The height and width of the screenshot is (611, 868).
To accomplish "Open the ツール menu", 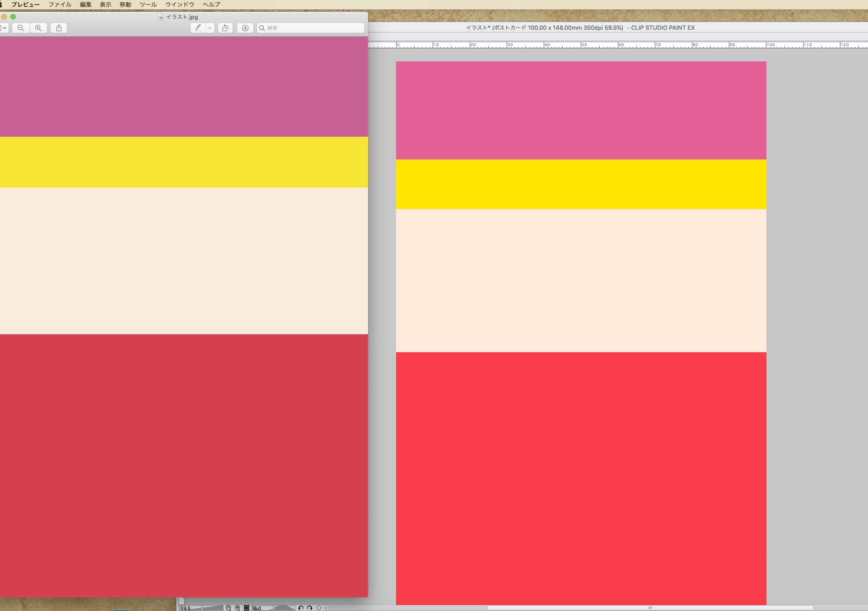I will [148, 5].
